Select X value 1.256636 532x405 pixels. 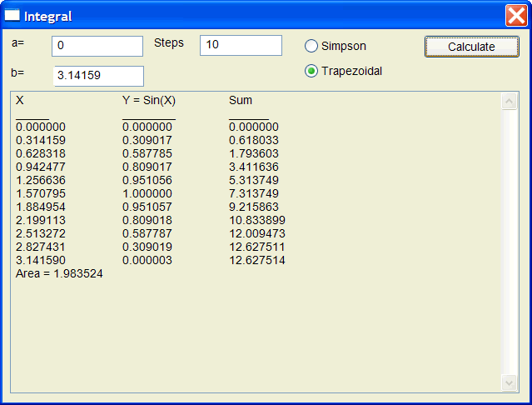tap(41, 180)
